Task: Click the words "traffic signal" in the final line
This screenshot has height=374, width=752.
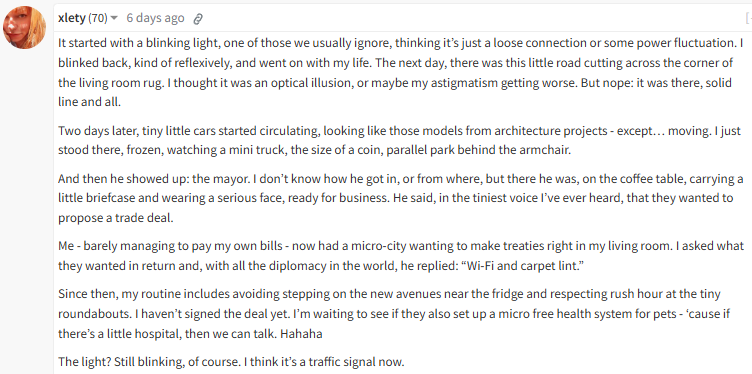Action: click(x=344, y=362)
